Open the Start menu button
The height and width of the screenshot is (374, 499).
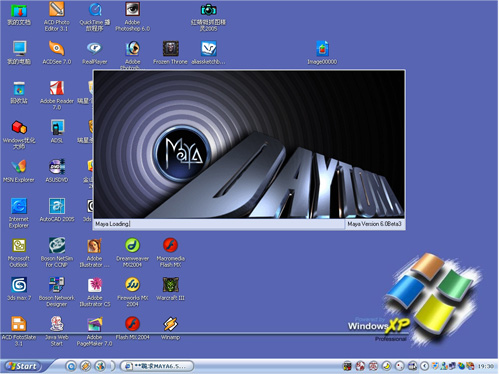click(23, 366)
